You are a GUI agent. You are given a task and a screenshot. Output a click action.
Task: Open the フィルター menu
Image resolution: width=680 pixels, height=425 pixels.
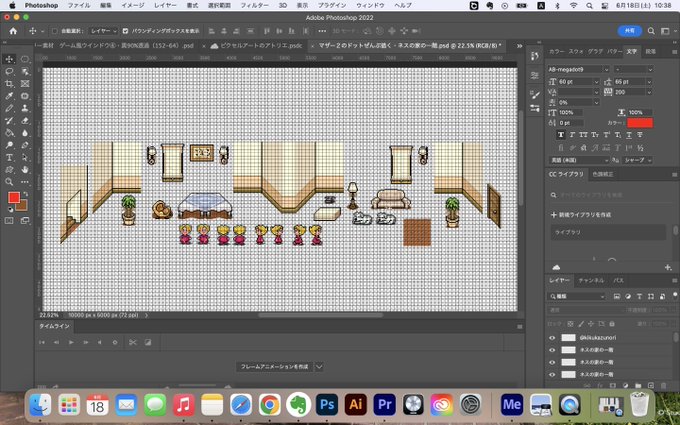coord(255,5)
